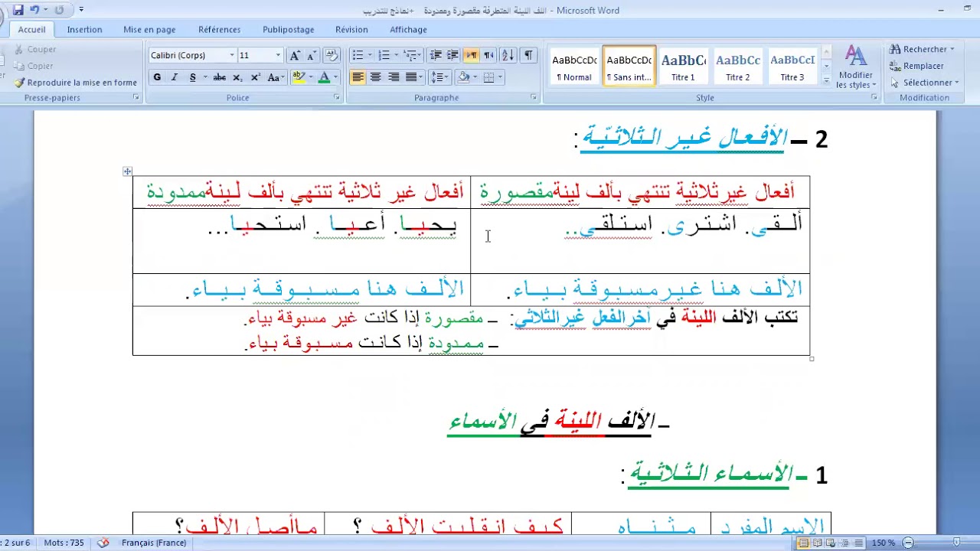Apply the Titre 1 style
Screen dimensions: 980x551
(x=684, y=67)
